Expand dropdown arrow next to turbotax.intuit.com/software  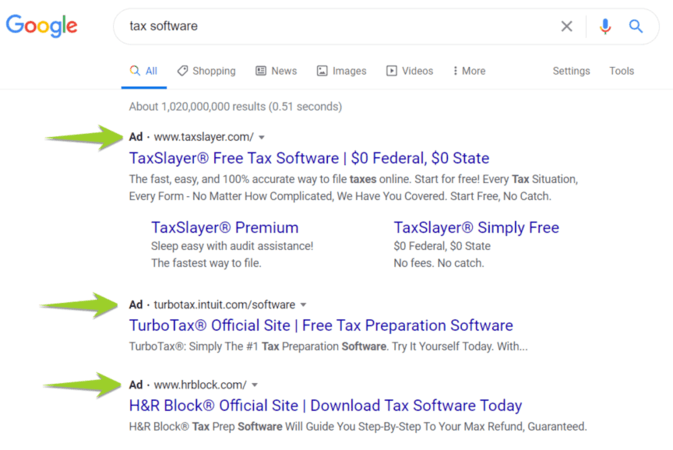[303, 305]
